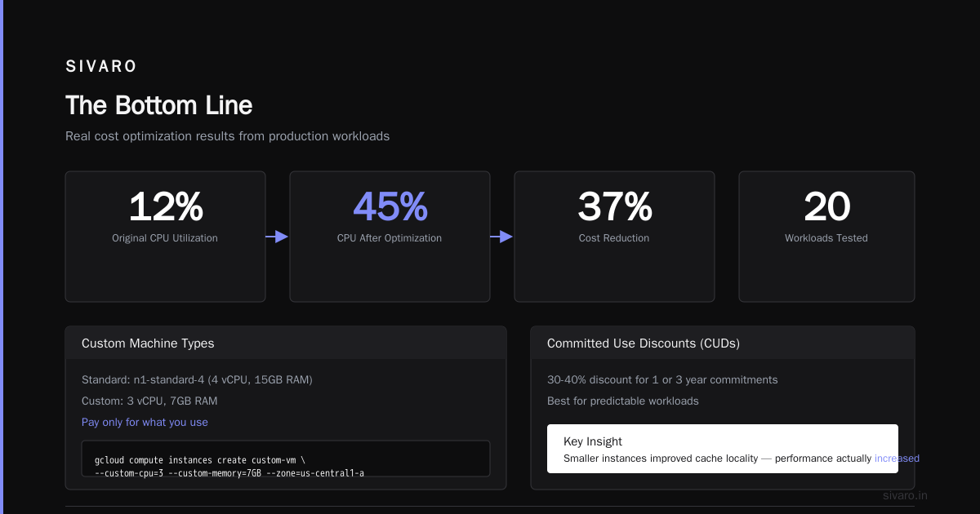Select the 45% CPU After Optimization card
This screenshot has height=514, width=980.
click(x=390, y=237)
